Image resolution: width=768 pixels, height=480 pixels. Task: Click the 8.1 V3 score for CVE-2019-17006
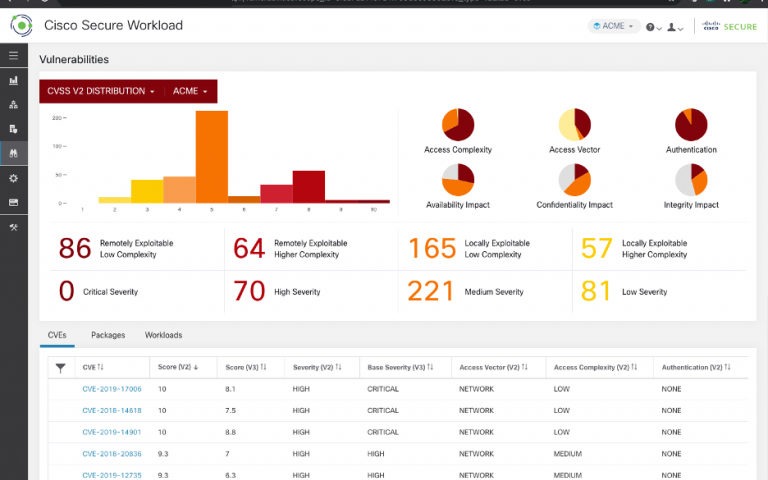[x=230, y=389]
